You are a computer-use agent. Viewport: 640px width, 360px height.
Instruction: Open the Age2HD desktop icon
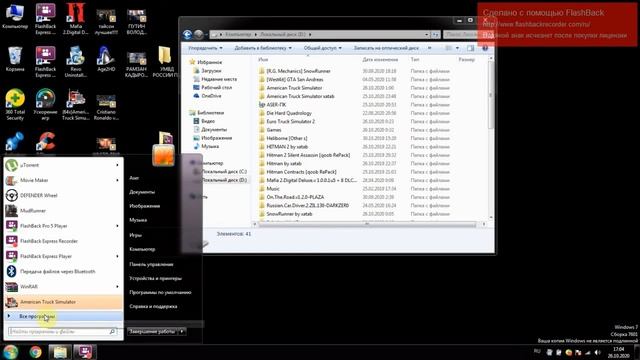(106, 60)
